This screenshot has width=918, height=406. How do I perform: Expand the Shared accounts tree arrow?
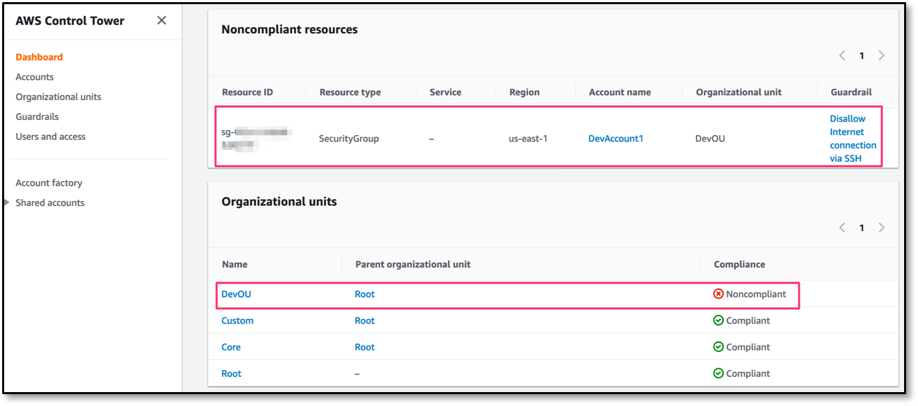coord(7,203)
